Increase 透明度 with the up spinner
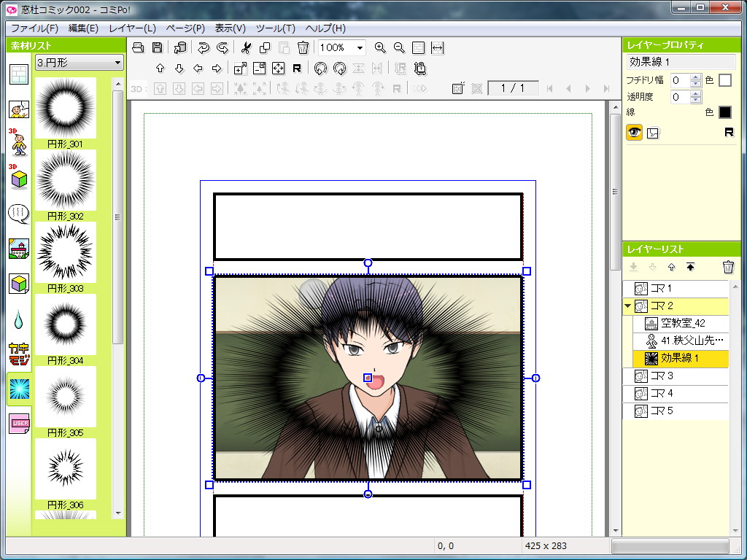 tap(696, 94)
